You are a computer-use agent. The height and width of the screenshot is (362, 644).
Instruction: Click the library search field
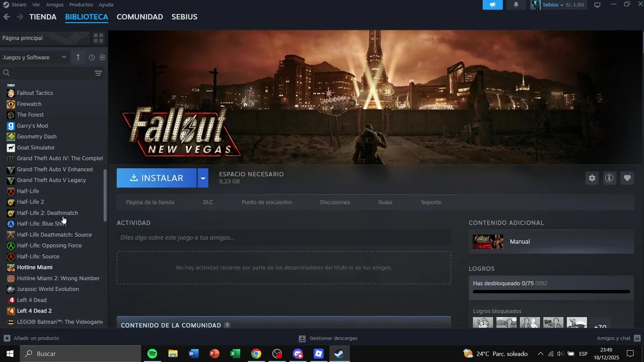[48, 73]
